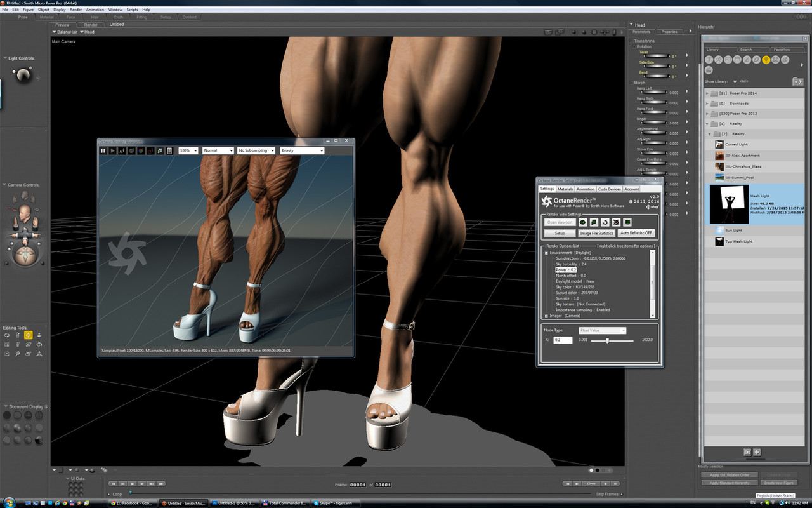812x508 pixels.
Task: Expand the Poser Pro 2014 library folder
Action: (708, 93)
